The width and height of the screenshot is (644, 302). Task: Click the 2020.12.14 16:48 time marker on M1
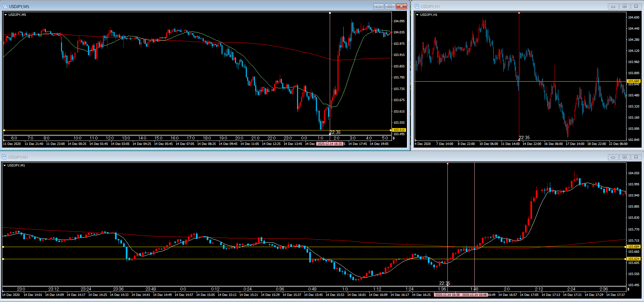click(474, 295)
